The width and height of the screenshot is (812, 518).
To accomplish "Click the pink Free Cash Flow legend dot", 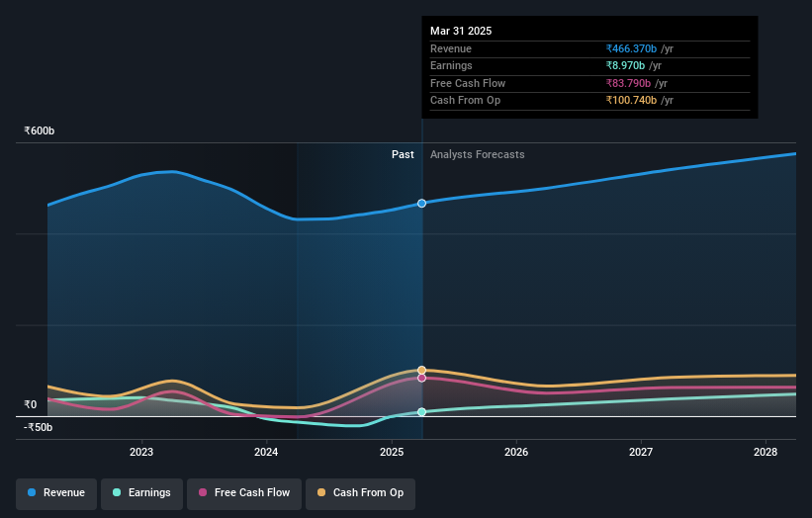I will coord(203,492).
